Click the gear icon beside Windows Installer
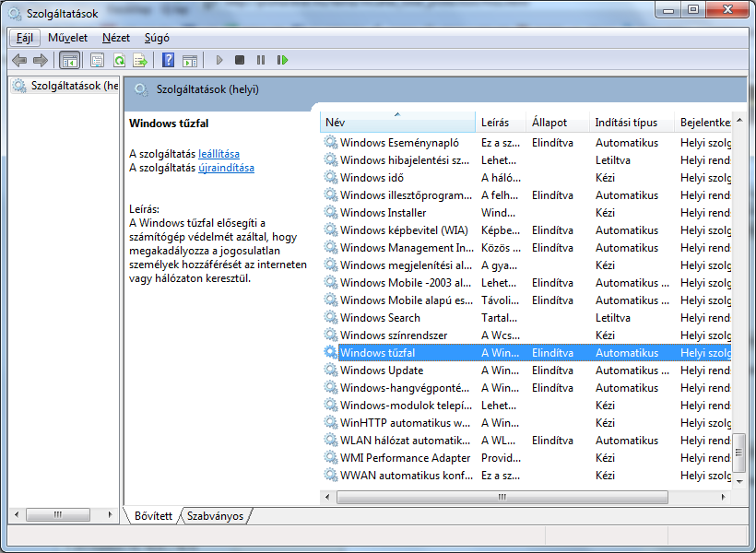756x553 pixels. [x=330, y=212]
